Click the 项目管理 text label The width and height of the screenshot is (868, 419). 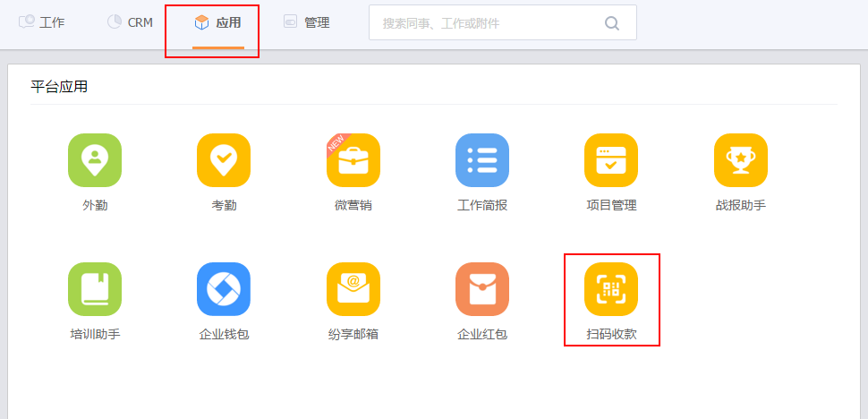pos(611,206)
